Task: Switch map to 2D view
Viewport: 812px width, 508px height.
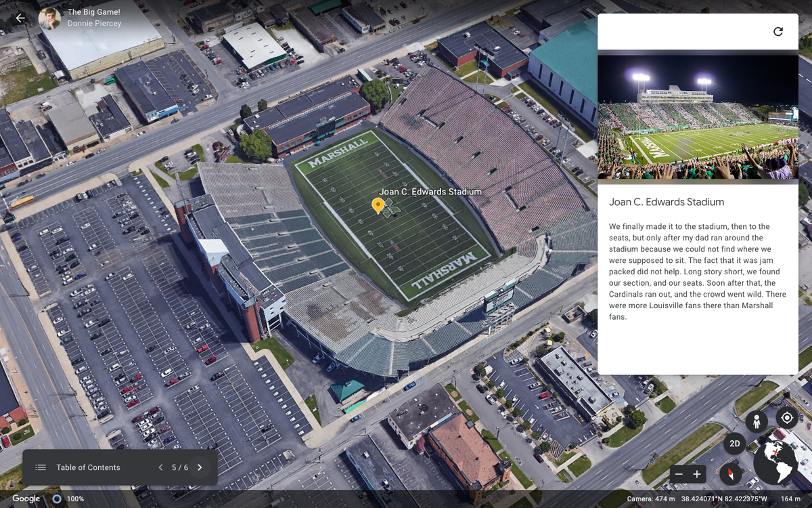Action: [734, 444]
